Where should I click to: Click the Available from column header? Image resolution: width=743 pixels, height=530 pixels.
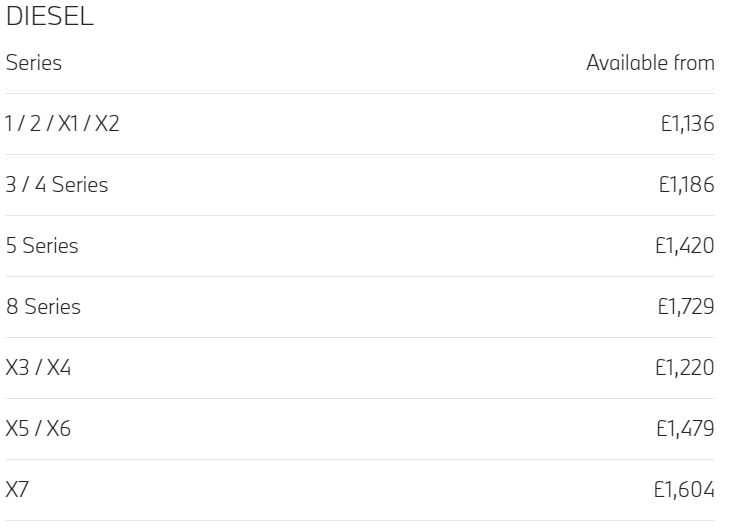[650, 63]
